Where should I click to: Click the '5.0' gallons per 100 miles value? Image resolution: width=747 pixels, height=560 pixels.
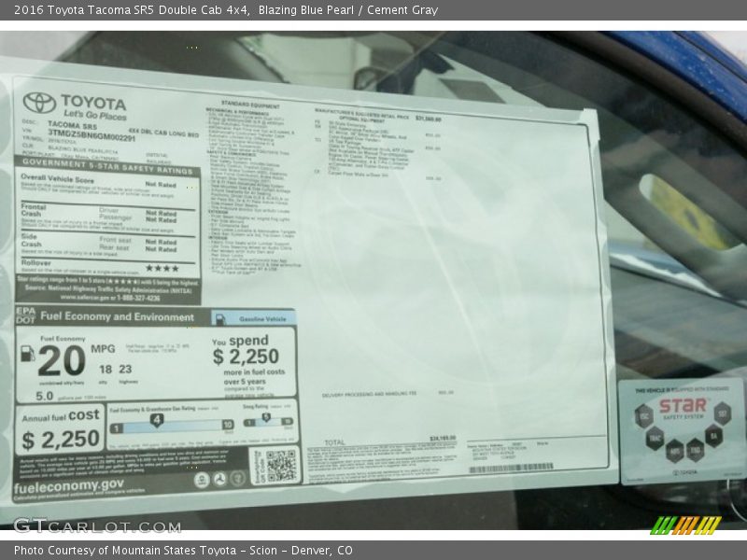coord(44,396)
